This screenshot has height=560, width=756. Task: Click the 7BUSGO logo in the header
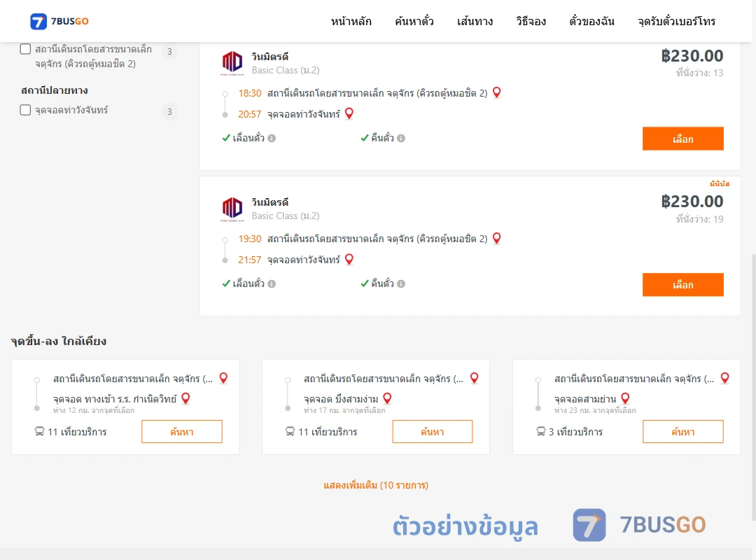pyautogui.click(x=59, y=21)
